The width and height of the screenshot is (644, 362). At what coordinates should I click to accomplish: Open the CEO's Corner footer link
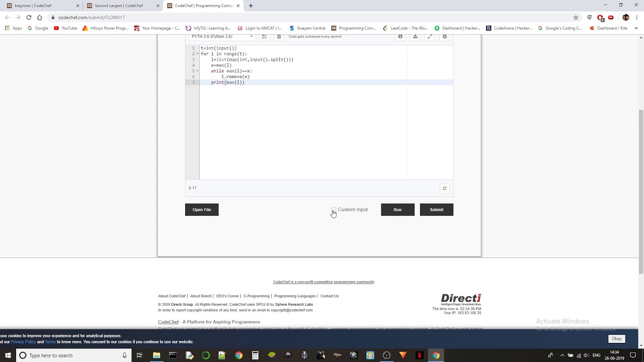[227, 296]
